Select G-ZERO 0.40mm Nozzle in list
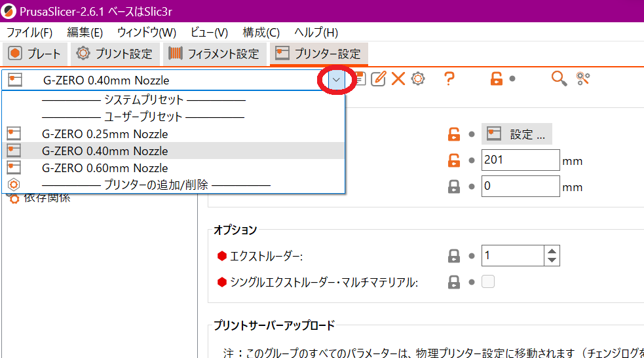Image resolution: width=644 pixels, height=358 pixels. tap(174, 151)
